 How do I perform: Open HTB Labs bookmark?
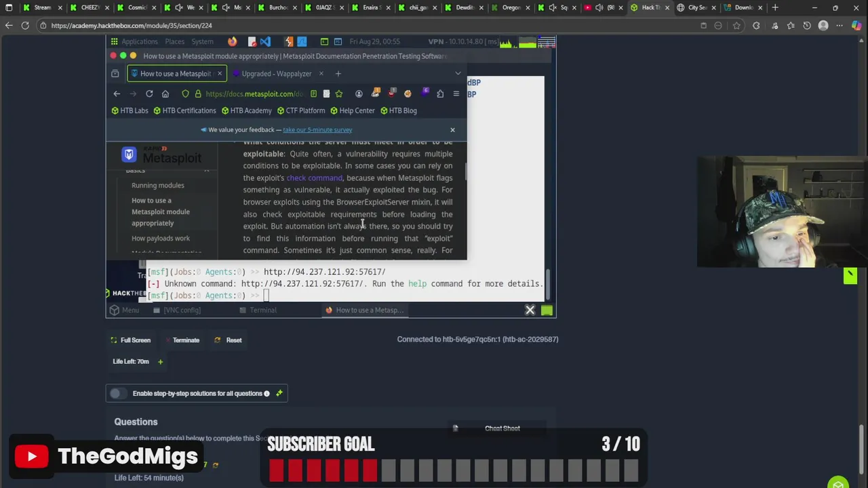[130, 110]
